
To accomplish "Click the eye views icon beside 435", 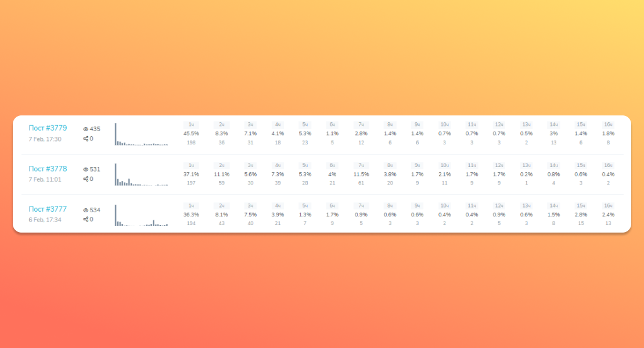I will point(85,129).
